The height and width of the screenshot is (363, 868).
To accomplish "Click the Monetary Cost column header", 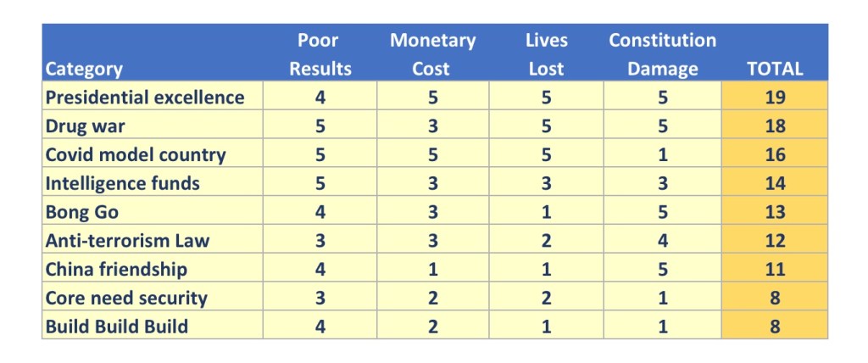I will pyautogui.click(x=432, y=54).
